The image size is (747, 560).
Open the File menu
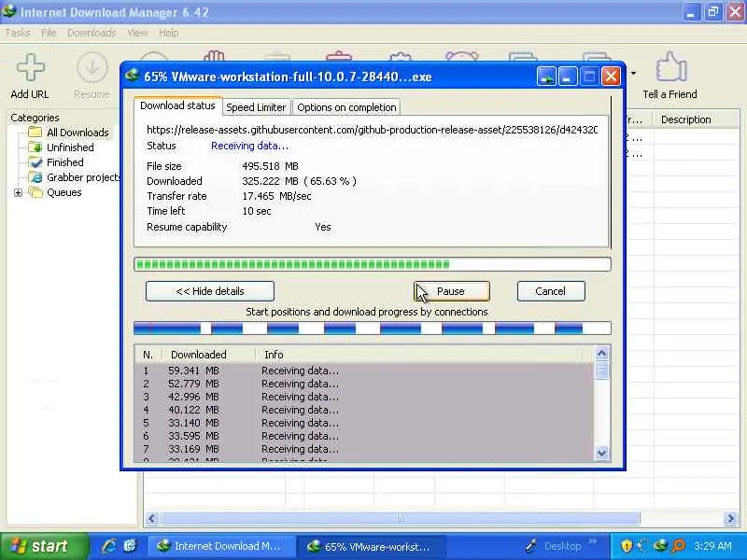point(49,33)
